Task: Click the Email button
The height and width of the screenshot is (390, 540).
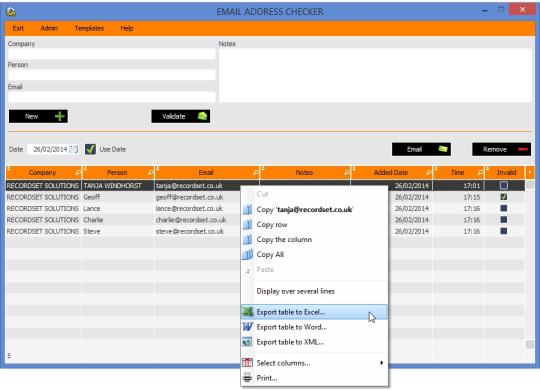Action: tap(422, 149)
